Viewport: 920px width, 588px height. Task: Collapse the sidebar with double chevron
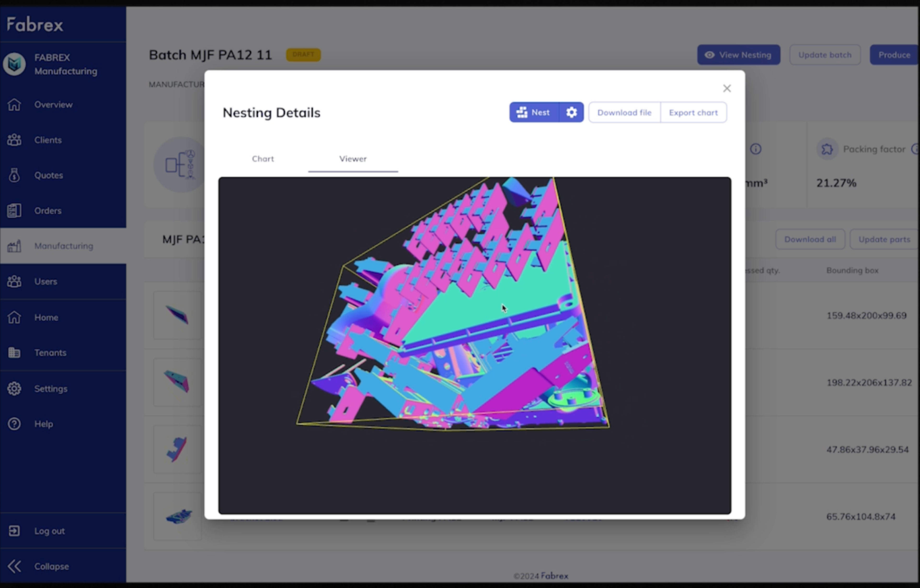pos(15,566)
